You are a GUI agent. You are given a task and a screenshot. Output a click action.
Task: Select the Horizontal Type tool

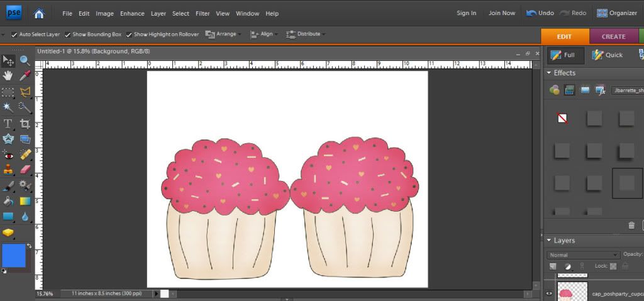[8, 124]
